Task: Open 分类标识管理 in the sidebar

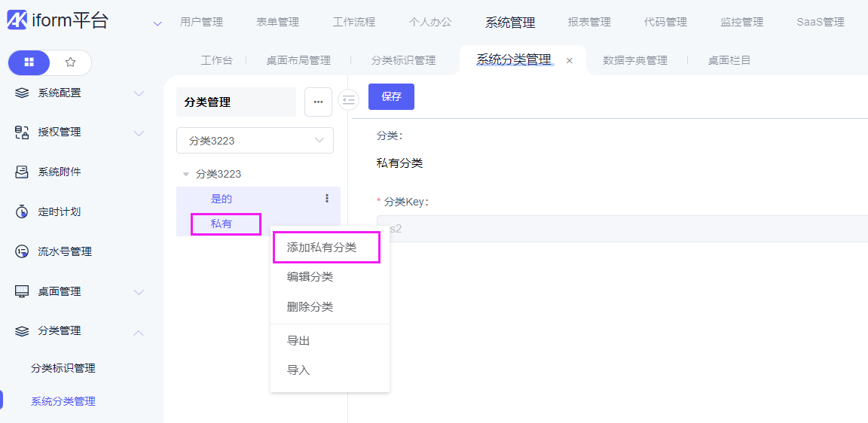Action: tap(63, 368)
